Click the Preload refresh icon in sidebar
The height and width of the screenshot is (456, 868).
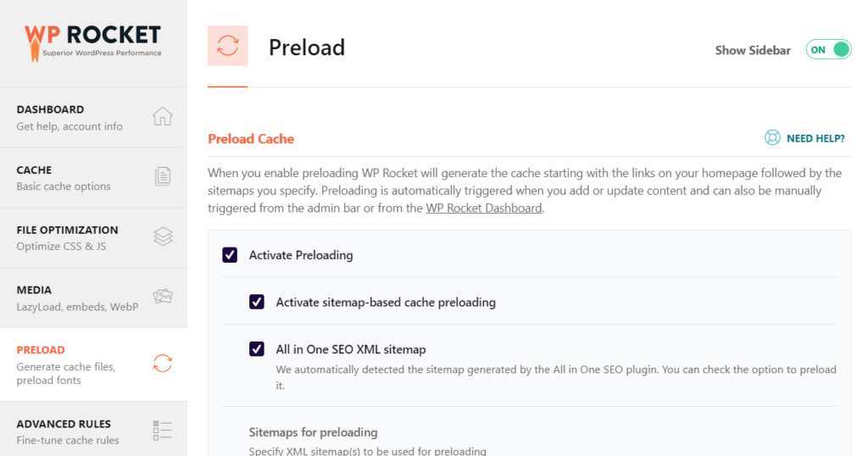163,364
